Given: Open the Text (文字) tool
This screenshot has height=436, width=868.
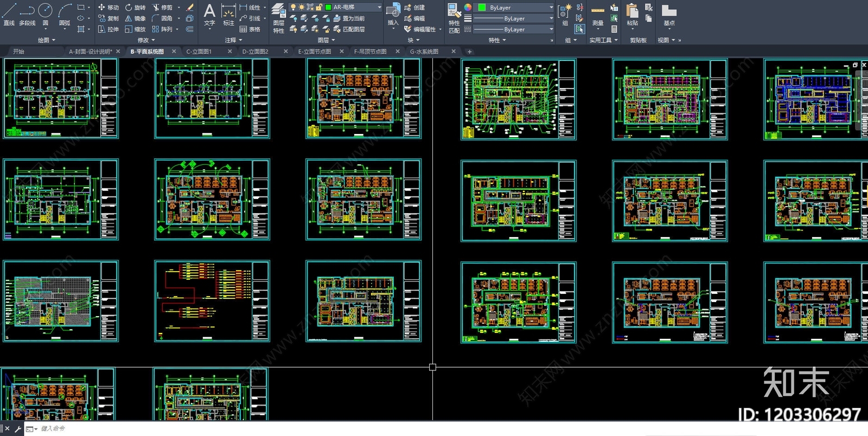Looking at the screenshot, I should tap(209, 15).
